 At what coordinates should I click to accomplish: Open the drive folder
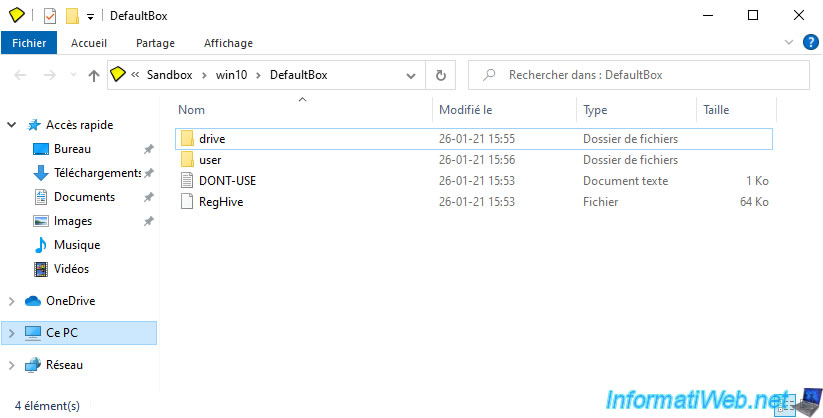[210, 138]
